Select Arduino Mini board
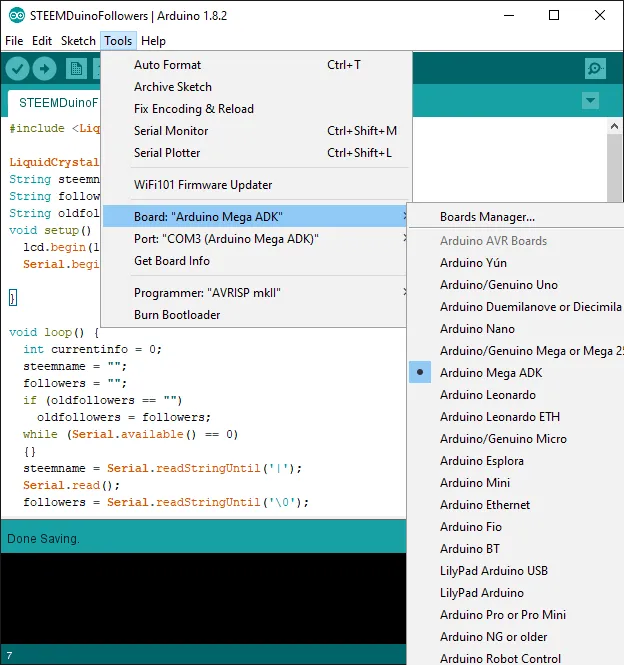The height and width of the screenshot is (665, 624). pyautogui.click(x=516, y=483)
